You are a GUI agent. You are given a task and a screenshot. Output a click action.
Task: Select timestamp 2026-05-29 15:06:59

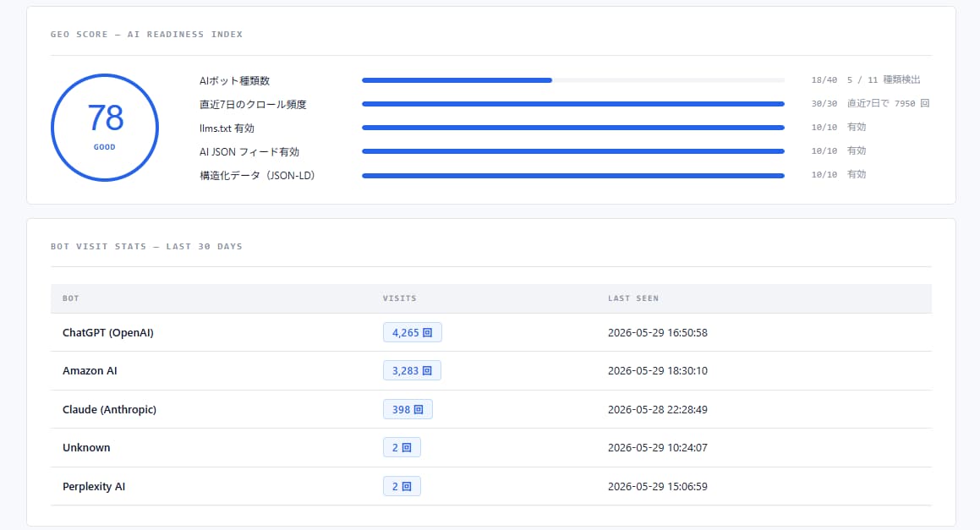coord(658,486)
